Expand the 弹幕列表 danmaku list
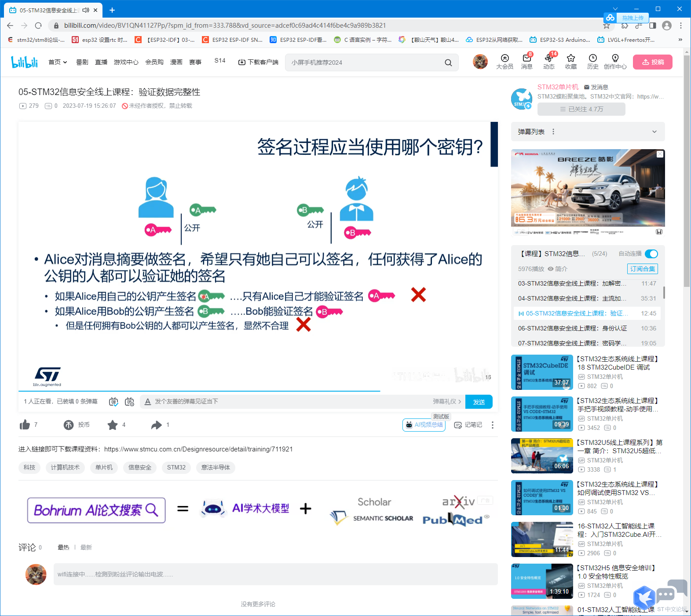The image size is (691, 616). point(654,132)
